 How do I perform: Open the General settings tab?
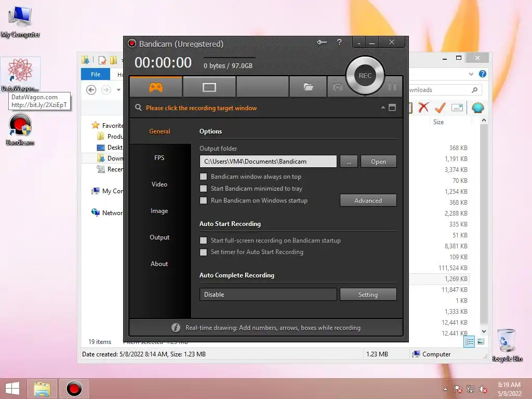(159, 131)
